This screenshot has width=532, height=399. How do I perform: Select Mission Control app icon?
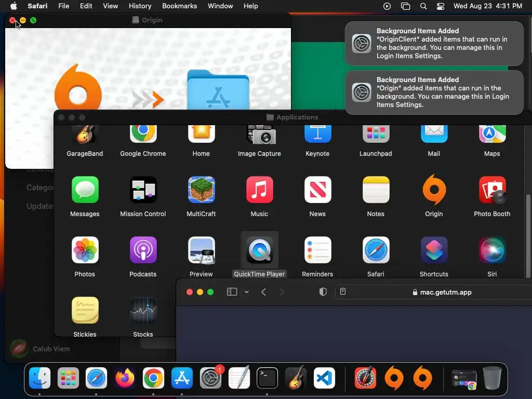[143, 190]
